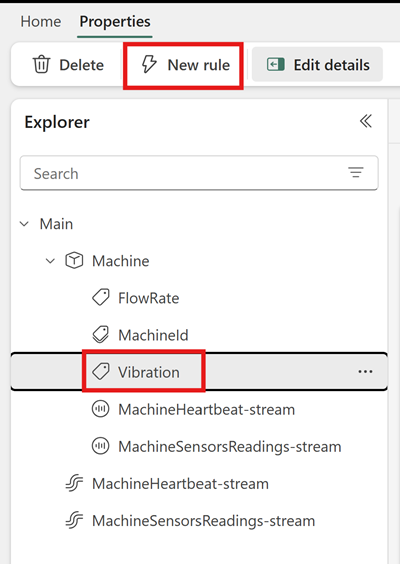400x564 pixels.
Task: Select the Properties tab
Action: (115, 22)
